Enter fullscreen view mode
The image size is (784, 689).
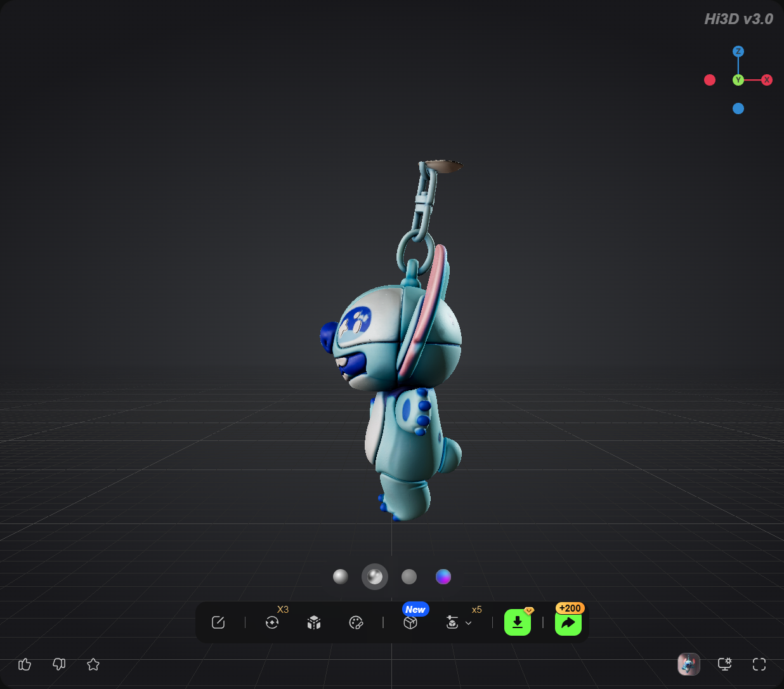point(759,664)
